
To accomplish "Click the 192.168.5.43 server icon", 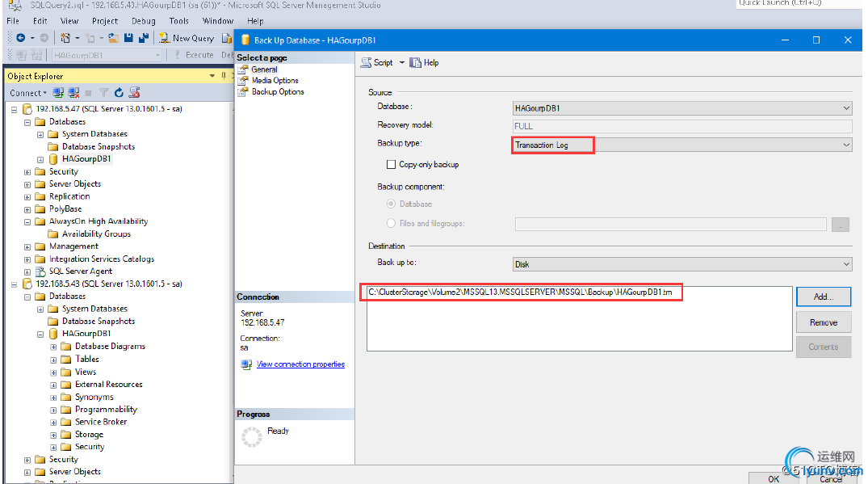I will click(x=27, y=284).
